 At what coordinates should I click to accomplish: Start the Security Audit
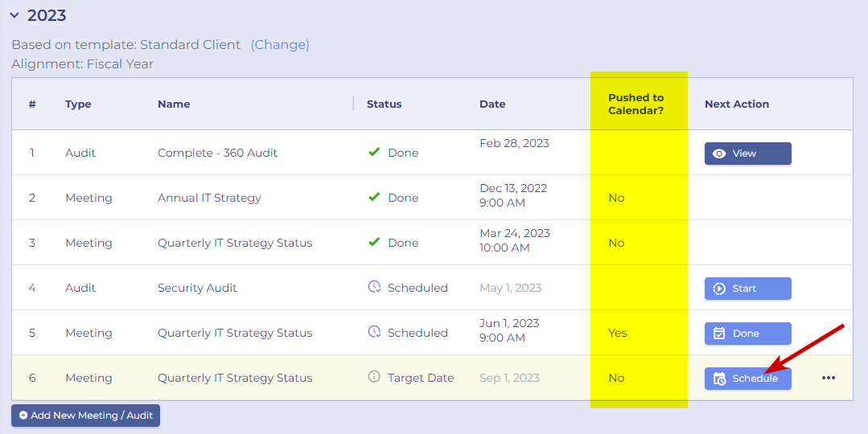pos(747,289)
